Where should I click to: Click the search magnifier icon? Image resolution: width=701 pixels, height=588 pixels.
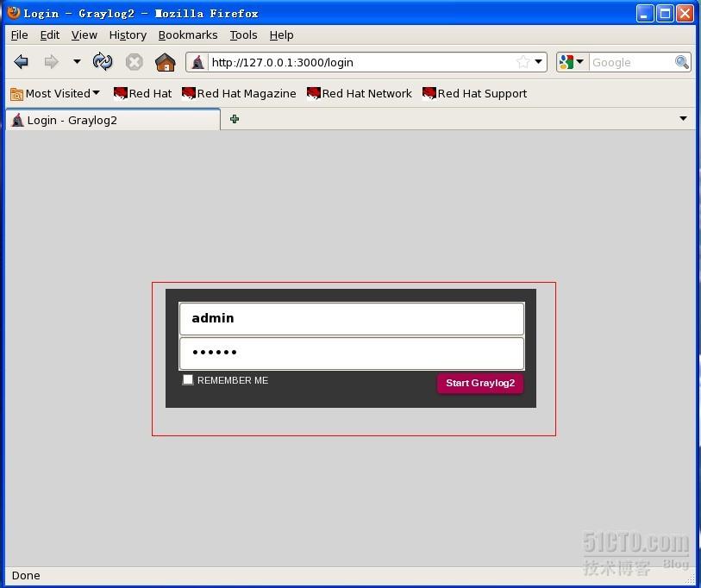(x=681, y=62)
